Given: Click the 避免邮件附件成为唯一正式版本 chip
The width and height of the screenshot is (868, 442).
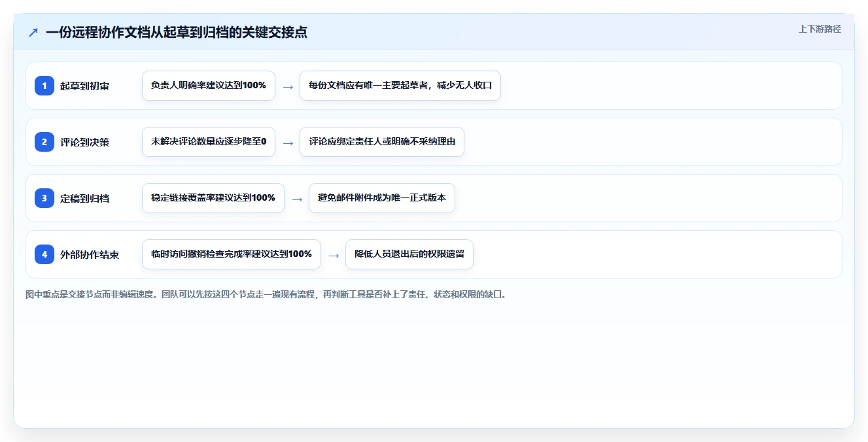Looking at the screenshot, I should [382, 198].
